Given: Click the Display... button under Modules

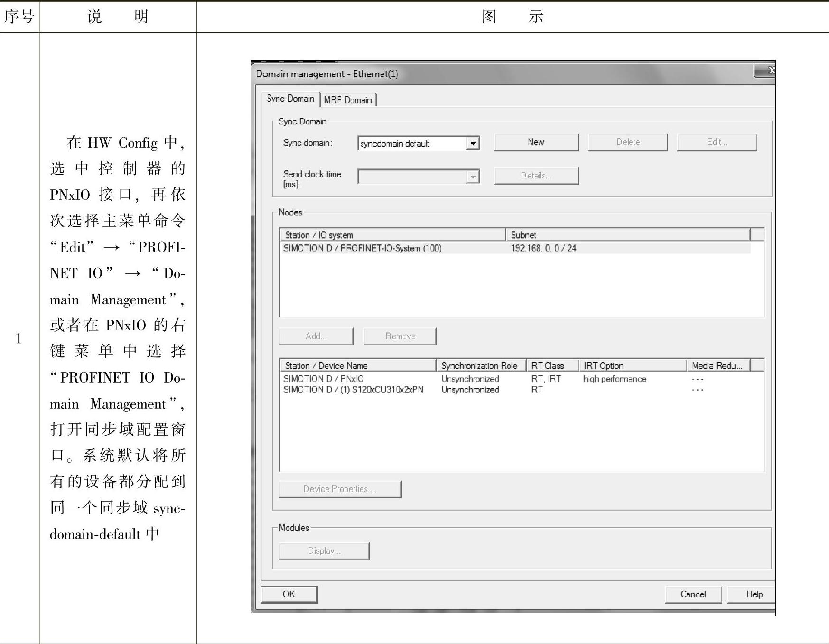Looking at the screenshot, I should (324, 551).
